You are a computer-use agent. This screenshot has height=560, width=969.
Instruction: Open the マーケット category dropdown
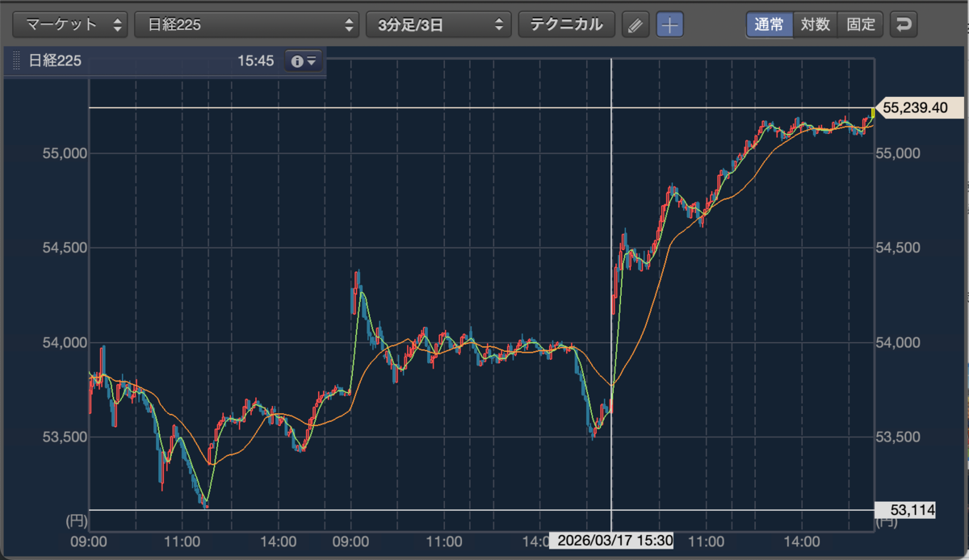tap(72, 24)
